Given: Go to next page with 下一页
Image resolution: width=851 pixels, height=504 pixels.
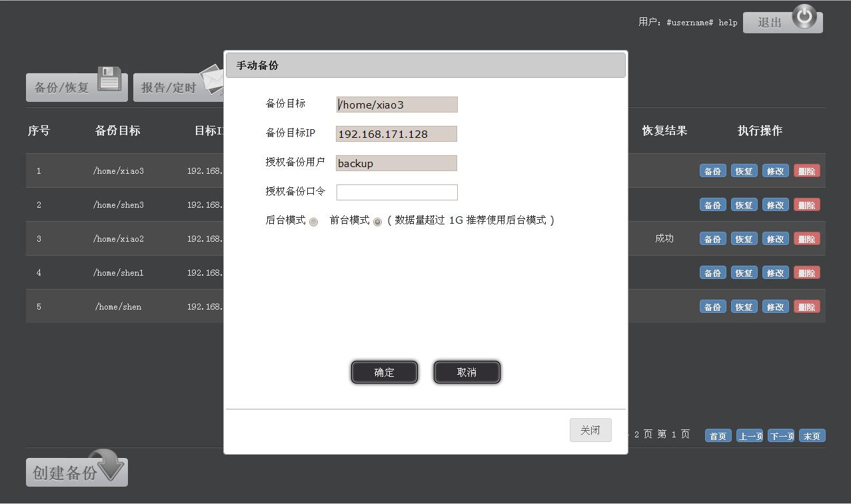Looking at the screenshot, I should 781,436.
